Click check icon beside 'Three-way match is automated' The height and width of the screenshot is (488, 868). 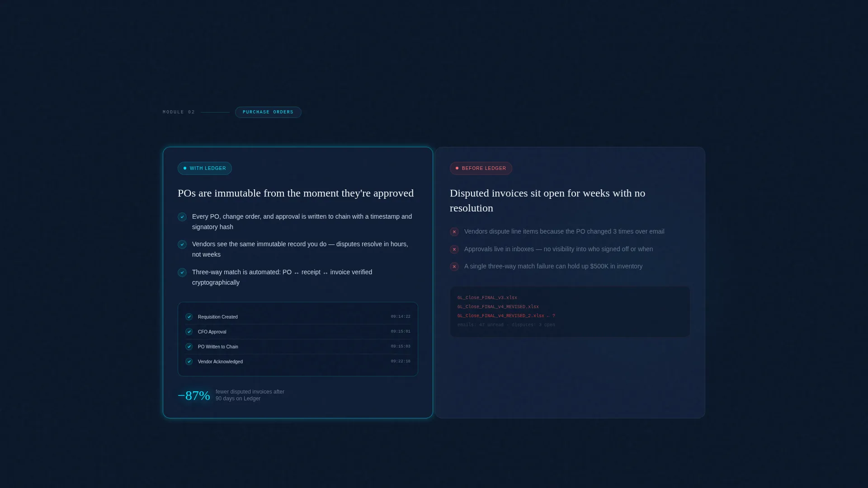click(x=182, y=272)
